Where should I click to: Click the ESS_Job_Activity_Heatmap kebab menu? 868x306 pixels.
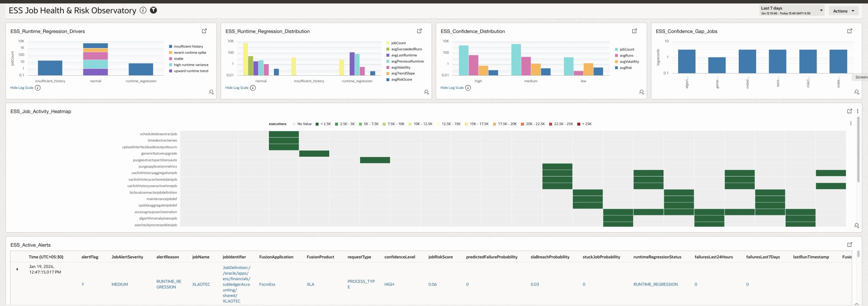857,111
